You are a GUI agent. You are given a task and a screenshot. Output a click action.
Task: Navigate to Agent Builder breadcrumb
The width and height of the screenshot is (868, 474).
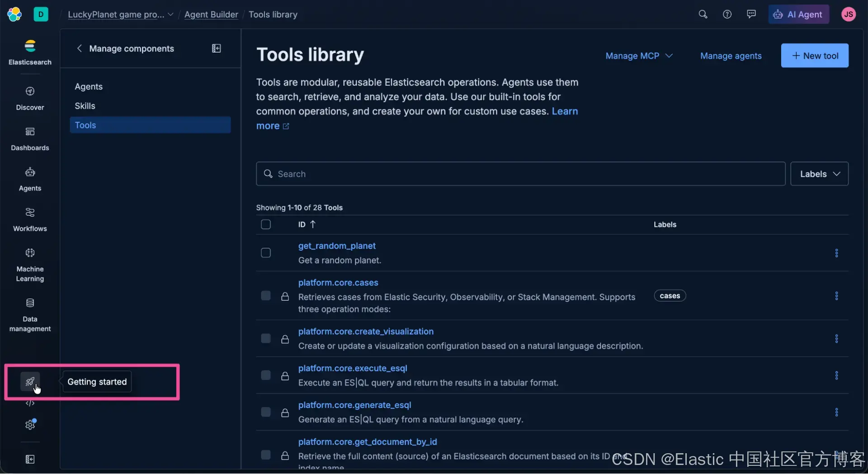211,14
